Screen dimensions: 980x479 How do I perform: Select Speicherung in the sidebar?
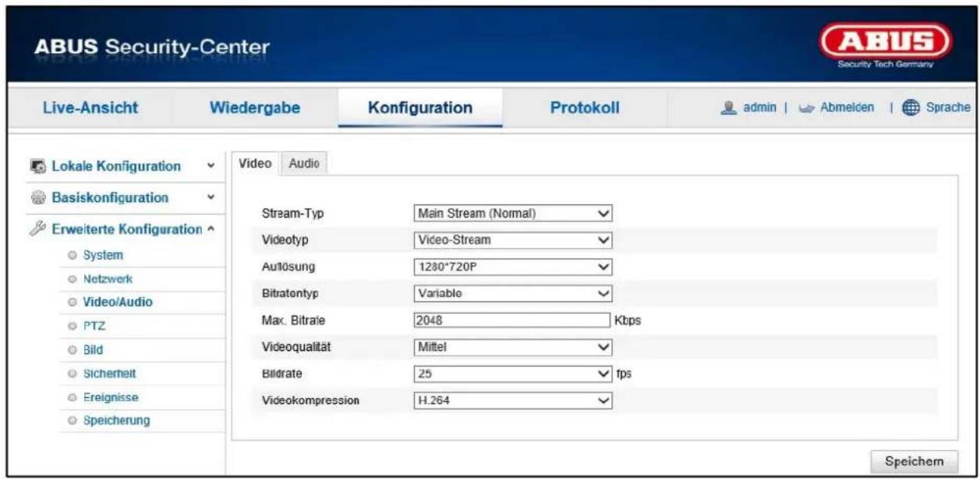116,420
